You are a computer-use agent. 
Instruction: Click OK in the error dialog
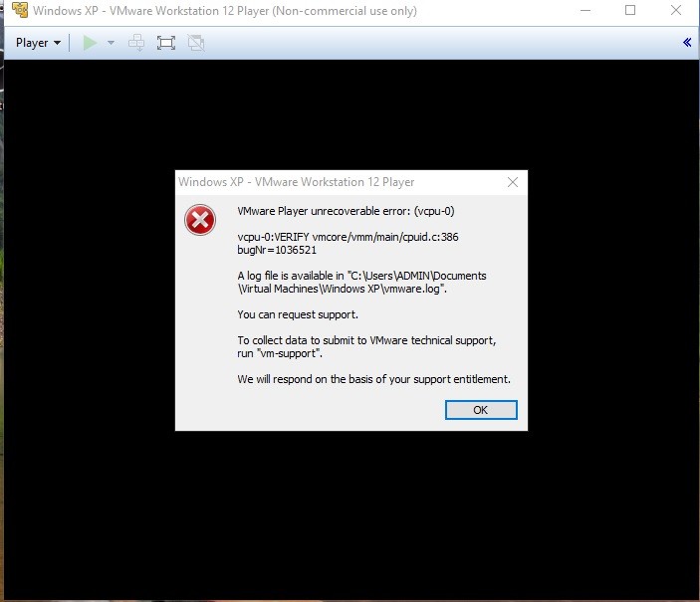(x=481, y=410)
